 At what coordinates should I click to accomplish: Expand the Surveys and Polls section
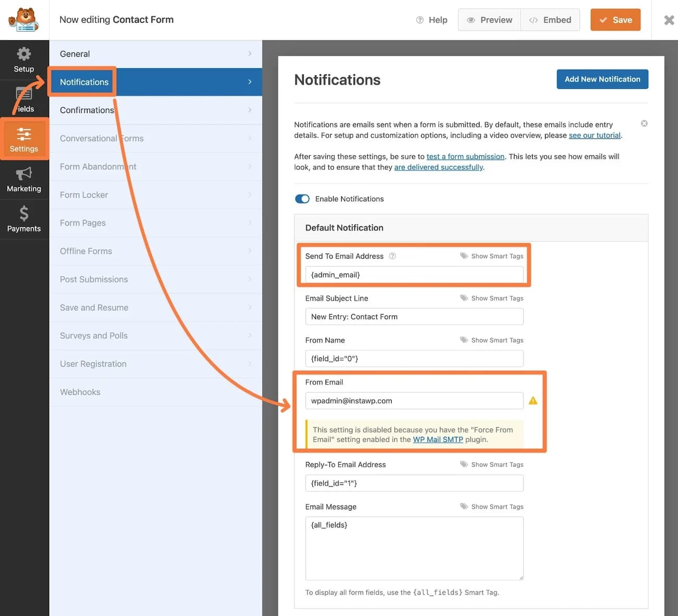pos(155,335)
